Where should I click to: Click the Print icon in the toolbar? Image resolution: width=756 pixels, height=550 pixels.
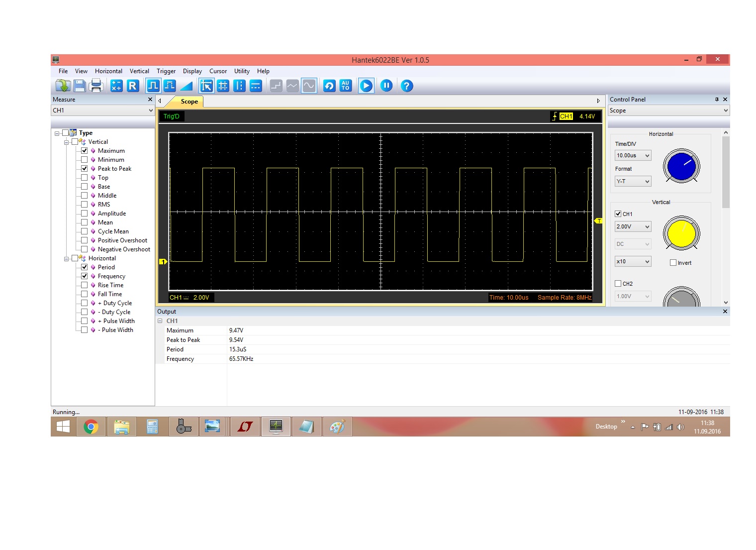(x=96, y=86)
